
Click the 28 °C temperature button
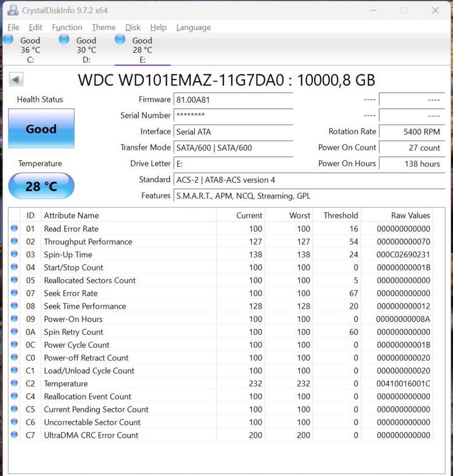click(41, 186)
